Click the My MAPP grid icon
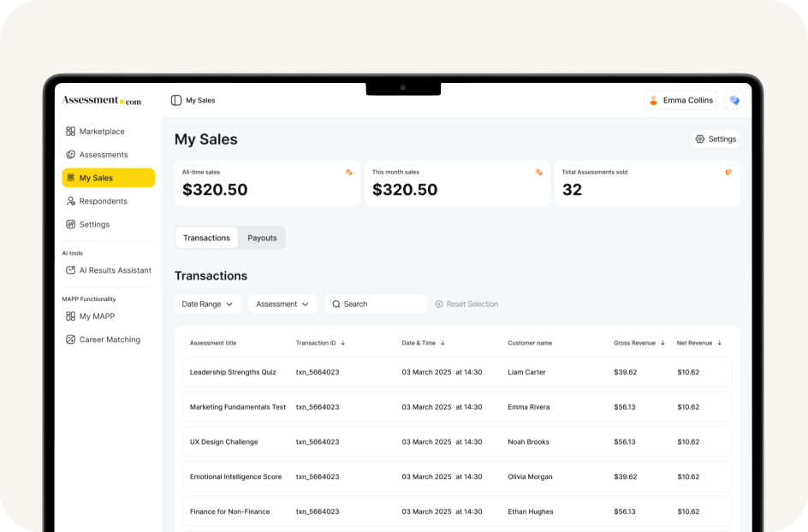This screenshot has height=532, width=808. coord(72,316)
